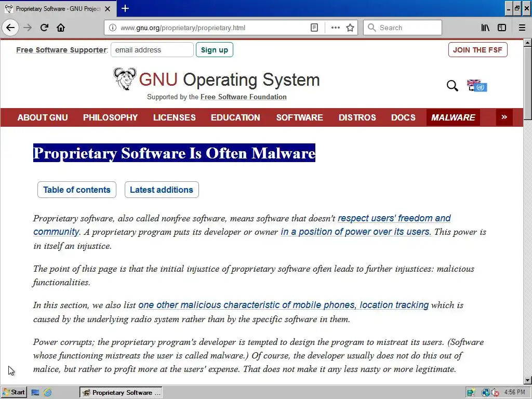Open Latest additions button
The width and height of the screenshot is (532, 399).
point(162,190)
